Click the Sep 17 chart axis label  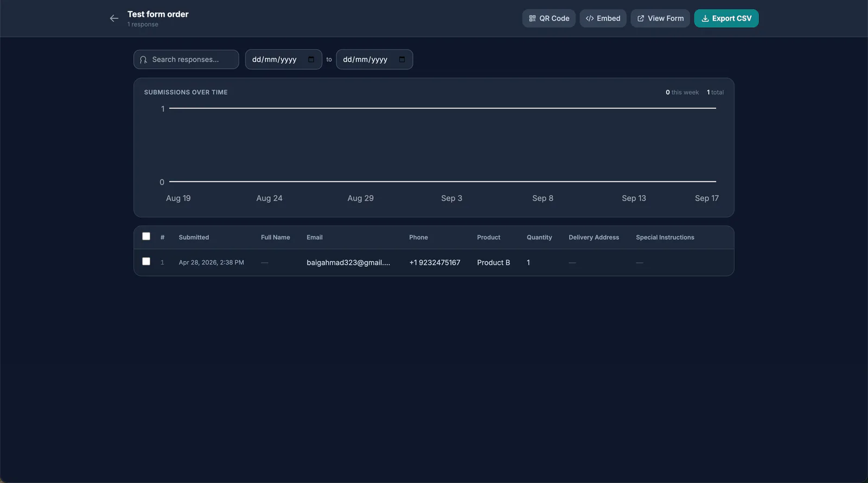707,198
